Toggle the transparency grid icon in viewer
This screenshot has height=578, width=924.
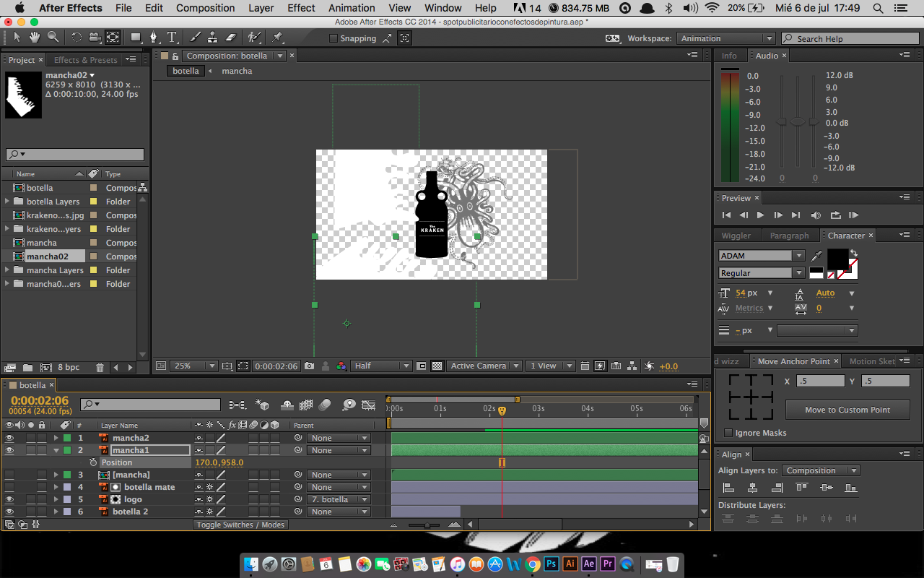pyautogui.click(x=437, y=366)
